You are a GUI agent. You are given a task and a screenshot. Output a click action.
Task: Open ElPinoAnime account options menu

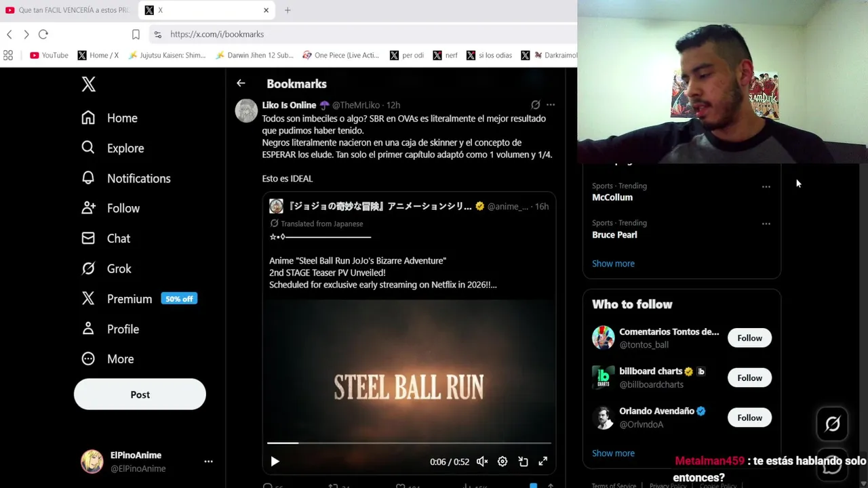click(x=208, y=462)
